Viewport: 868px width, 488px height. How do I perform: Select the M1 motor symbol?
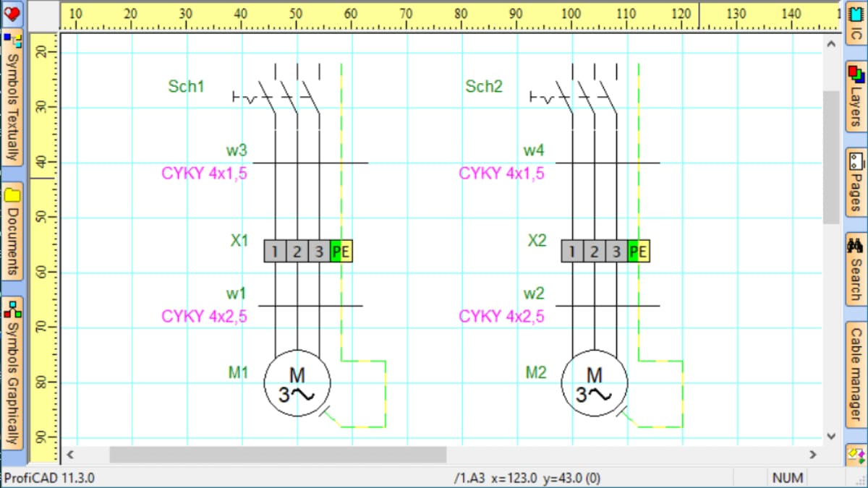pyautogui.click(x=297, y=384)
